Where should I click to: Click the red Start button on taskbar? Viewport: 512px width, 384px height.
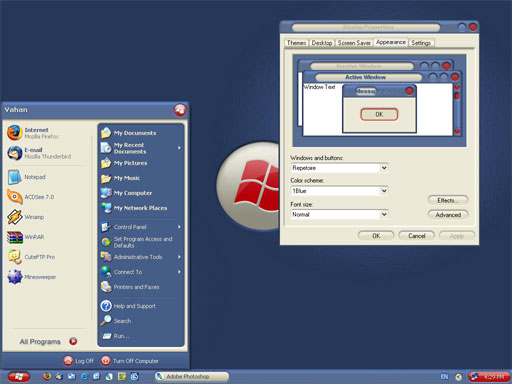coord(19,377)
